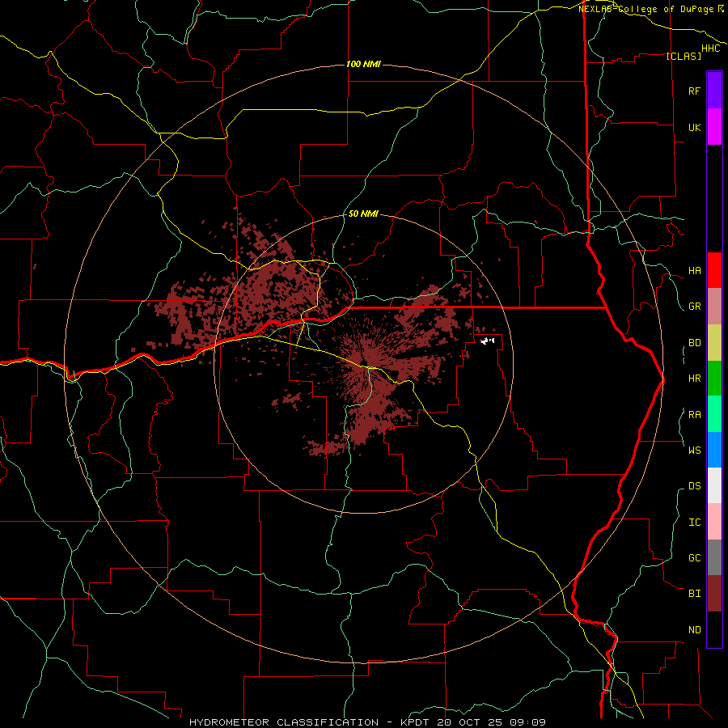This screenshot has width=728, height=728.
Task: Click the "KPDT" radar site identifier
Action: coord(414,722)
